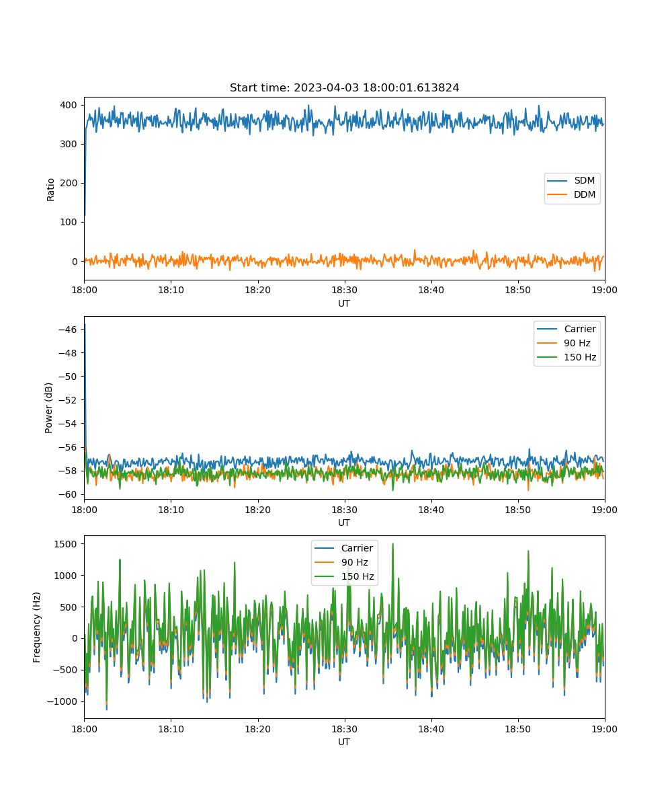This screenshot has width=672, height=807.
Task: Click the −52 tick on the Power axis
Action: click(x=69, y=399)
